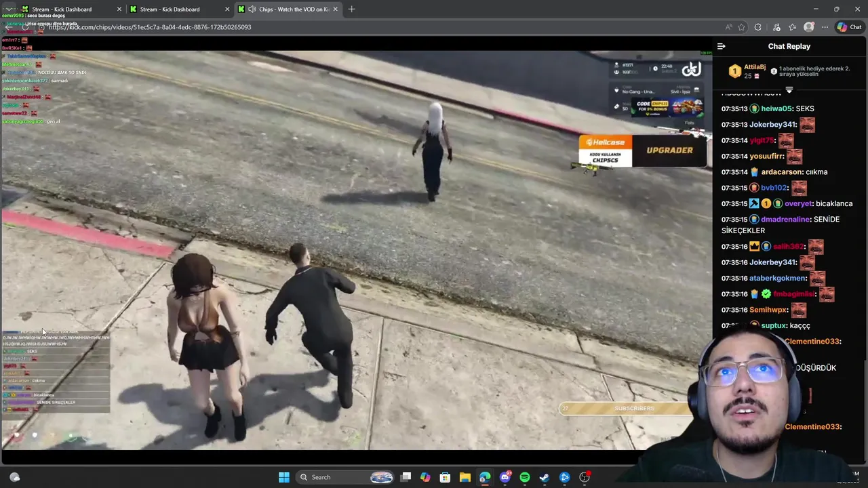
Task: Click the weather widget in taskbar corner
Action: (x=15, y=477)
